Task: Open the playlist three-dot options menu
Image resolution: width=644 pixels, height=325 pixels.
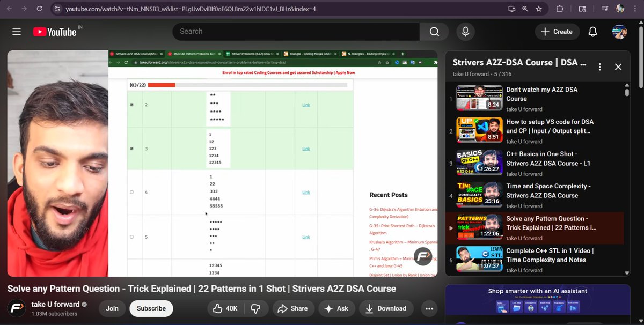Action: click(x=600, y=67)
